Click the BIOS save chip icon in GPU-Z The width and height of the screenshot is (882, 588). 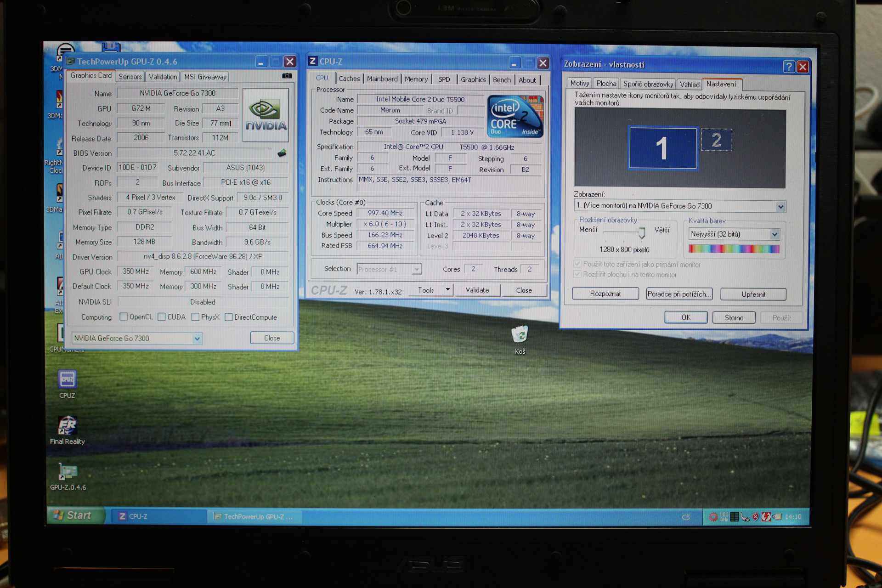point(282,153)
